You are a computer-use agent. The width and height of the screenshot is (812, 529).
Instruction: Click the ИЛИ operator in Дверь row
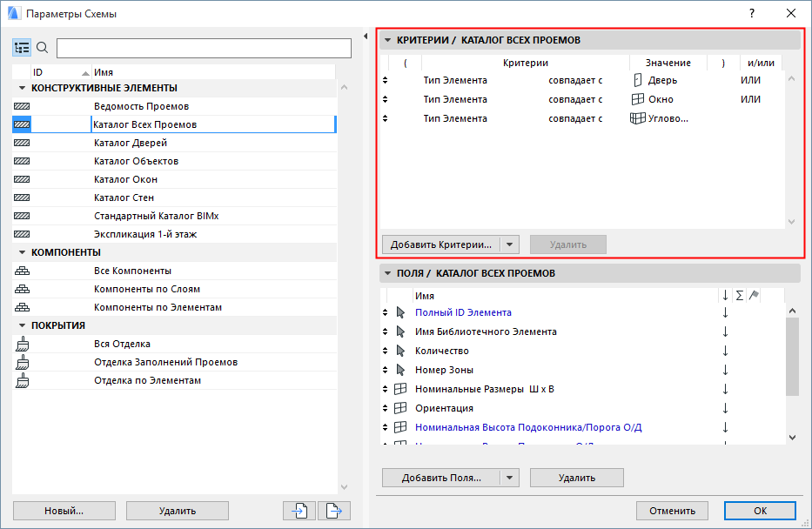click(750, 80)
